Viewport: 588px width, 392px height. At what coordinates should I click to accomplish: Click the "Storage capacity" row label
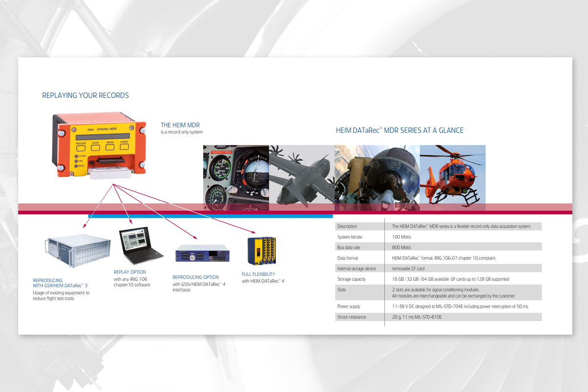(x=351, y=279)
